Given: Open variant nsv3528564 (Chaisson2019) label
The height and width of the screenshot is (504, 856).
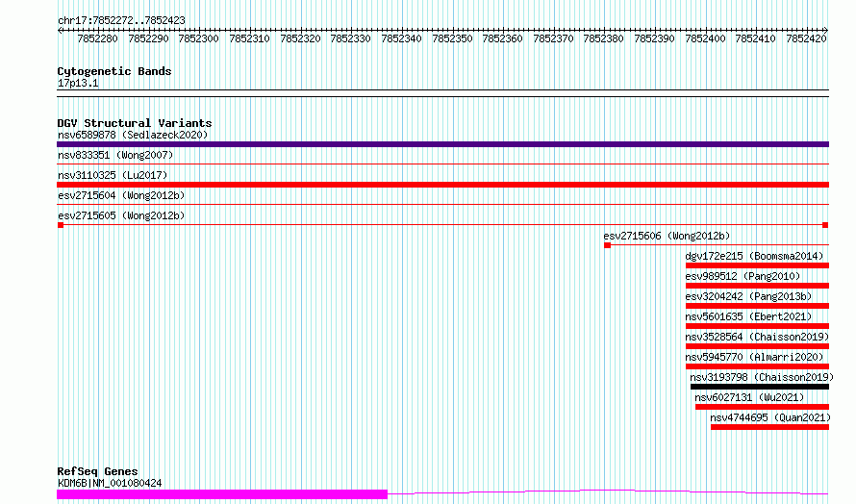Looking at the screenshot, I should pos(757,337).
